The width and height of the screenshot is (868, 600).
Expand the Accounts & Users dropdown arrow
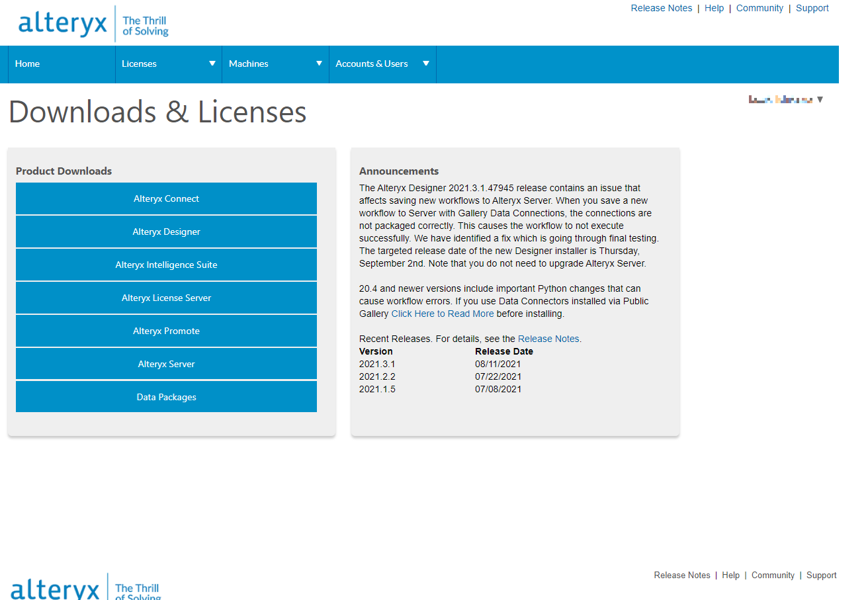tap(426, 64)
